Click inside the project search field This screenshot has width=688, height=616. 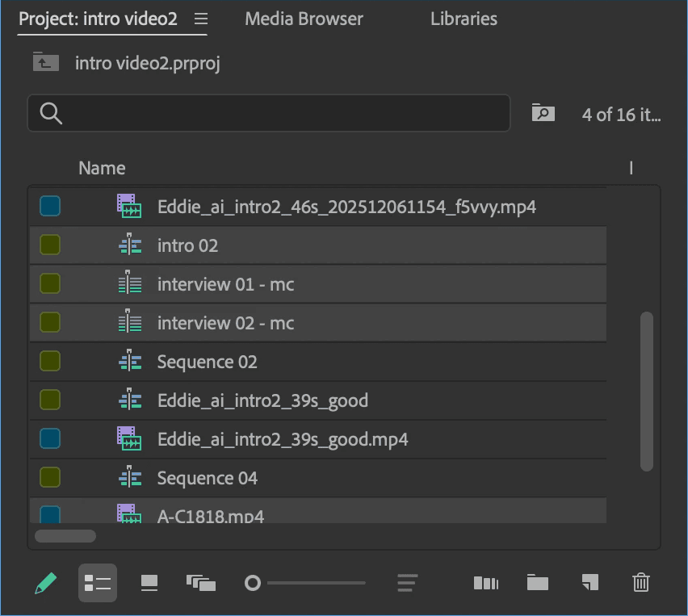click(x=269, y=113)
